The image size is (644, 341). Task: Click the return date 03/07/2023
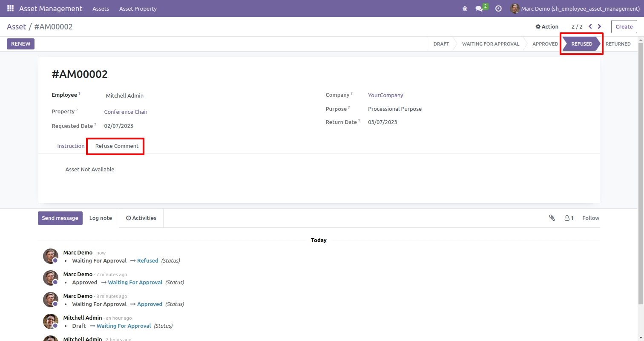[382, 122]
